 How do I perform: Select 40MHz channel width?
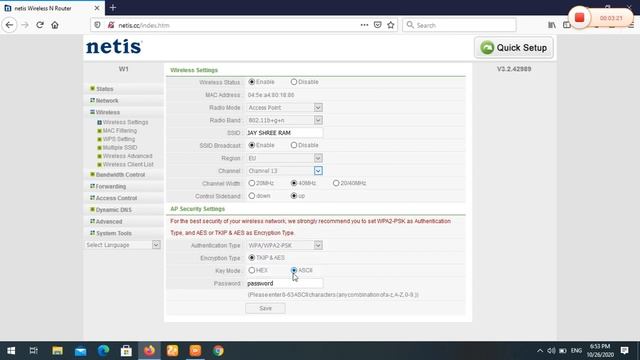tap(293, 183)
